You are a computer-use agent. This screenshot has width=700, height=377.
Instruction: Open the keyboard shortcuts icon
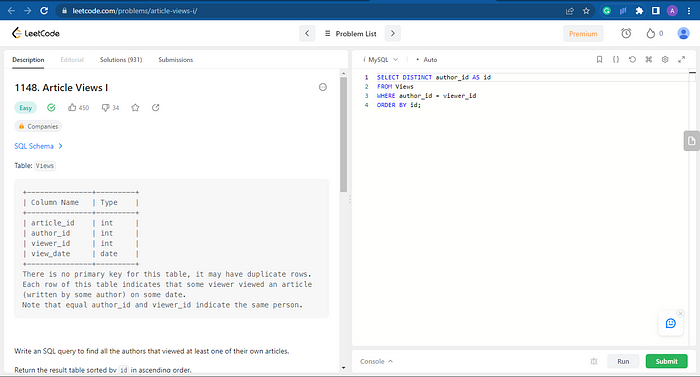(649, 59)
